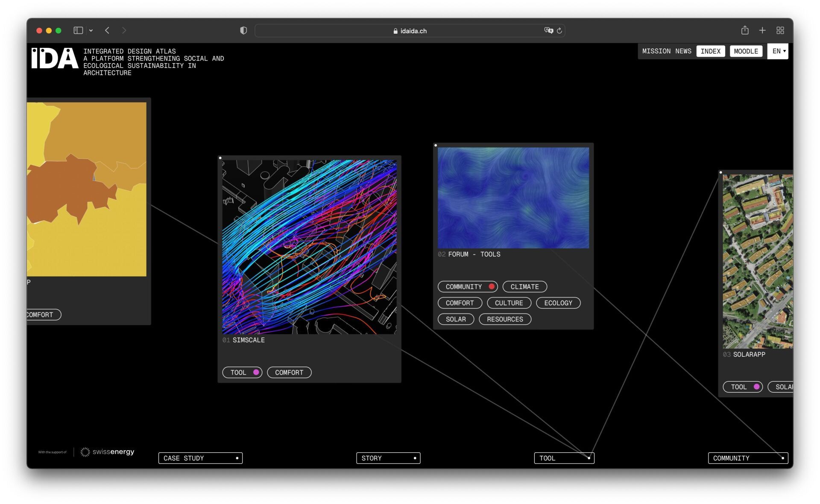Show tab overview grid icon
This screenshot has width=820, height=504.
780,30
